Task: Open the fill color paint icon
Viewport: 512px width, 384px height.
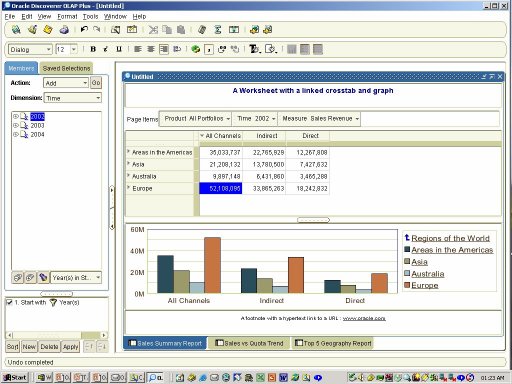Action: click(271, 49)
